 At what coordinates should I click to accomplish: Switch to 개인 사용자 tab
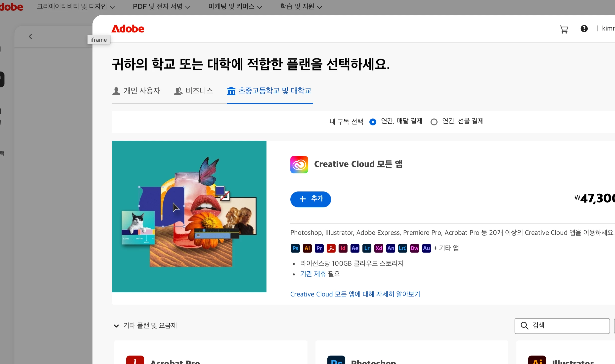point(136,91)
